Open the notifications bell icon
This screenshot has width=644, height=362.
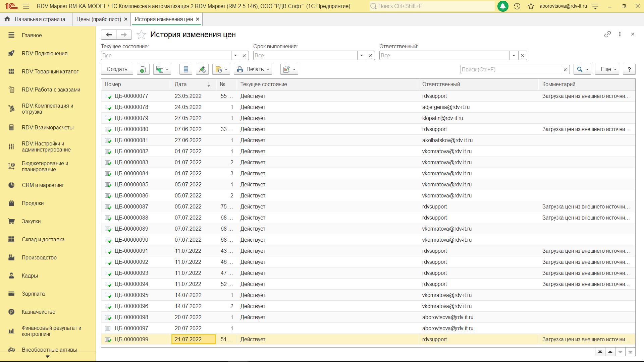click(502, 6)
